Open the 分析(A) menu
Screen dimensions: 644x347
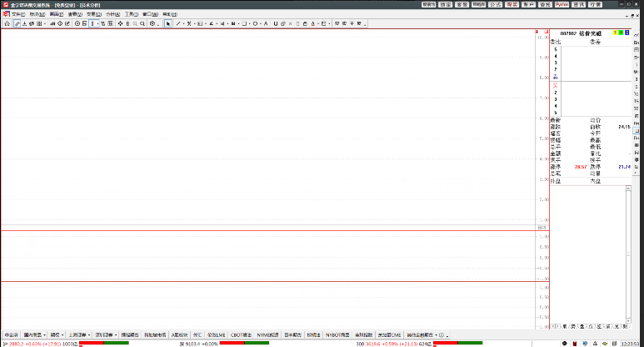[x=113, y=14]
